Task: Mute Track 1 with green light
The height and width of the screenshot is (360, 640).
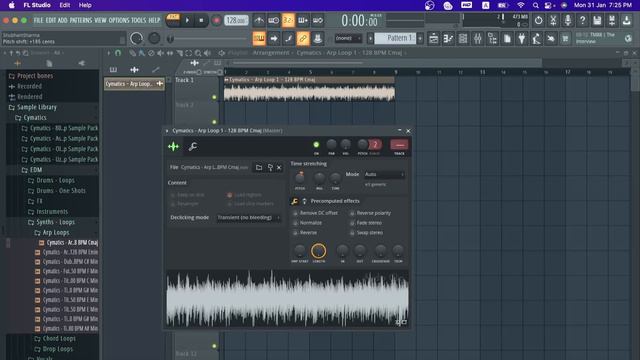Action: click(x=214, y=97)
